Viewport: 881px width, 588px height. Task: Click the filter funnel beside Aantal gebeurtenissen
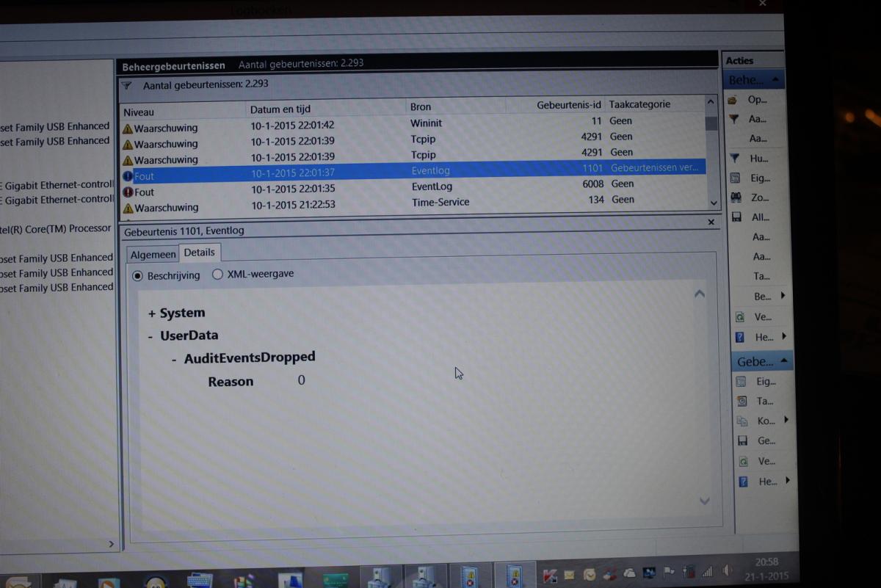pos(126,85)
